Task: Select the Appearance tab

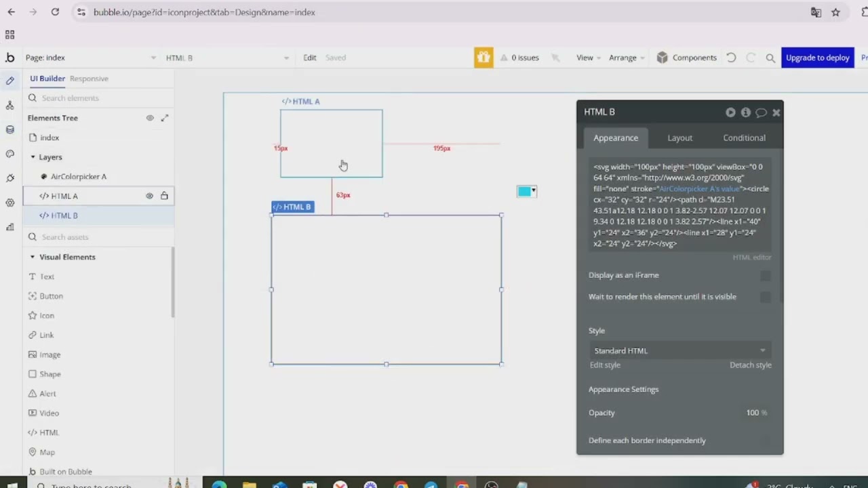Action: tap(616, 138)
